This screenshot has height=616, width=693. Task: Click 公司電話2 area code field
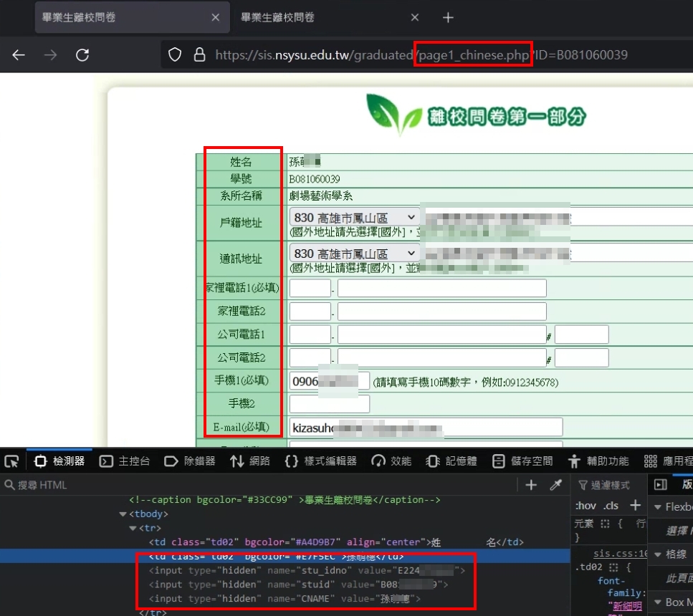click(310, 358)
